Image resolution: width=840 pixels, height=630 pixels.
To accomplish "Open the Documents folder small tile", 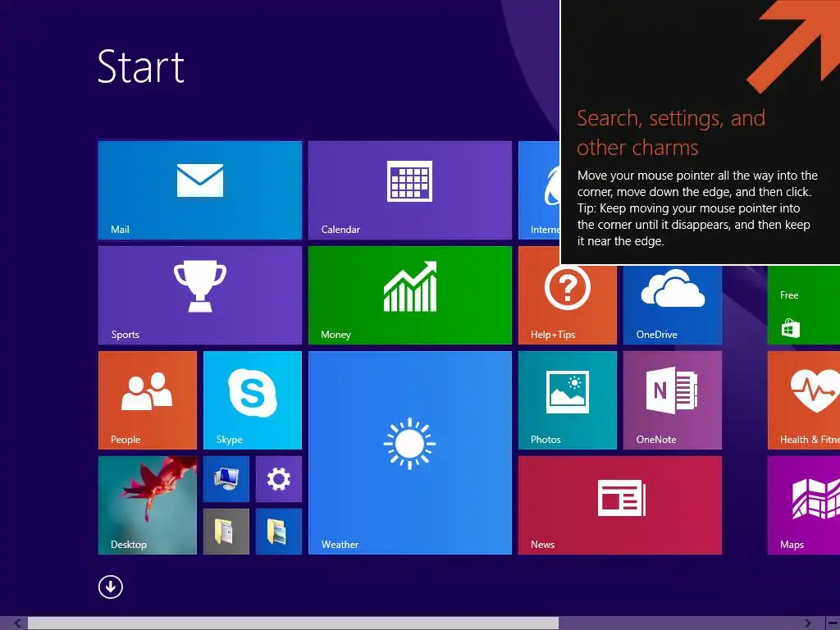I will (x=226, y=532).
